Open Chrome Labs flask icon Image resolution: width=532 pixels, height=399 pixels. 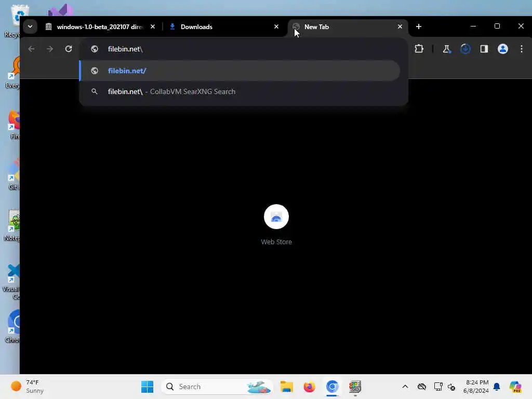(x=446, y=49)
